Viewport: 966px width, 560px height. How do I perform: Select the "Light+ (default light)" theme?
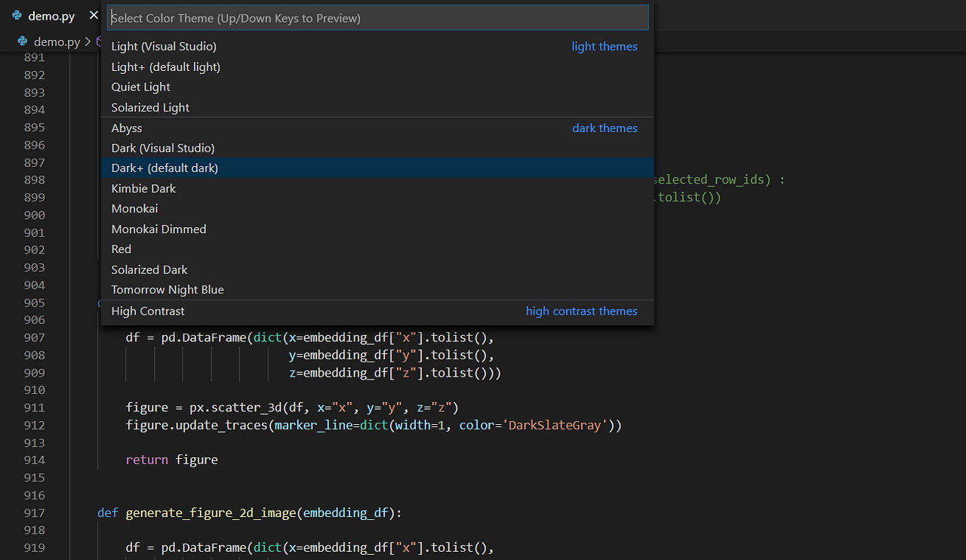click(165, 66)
